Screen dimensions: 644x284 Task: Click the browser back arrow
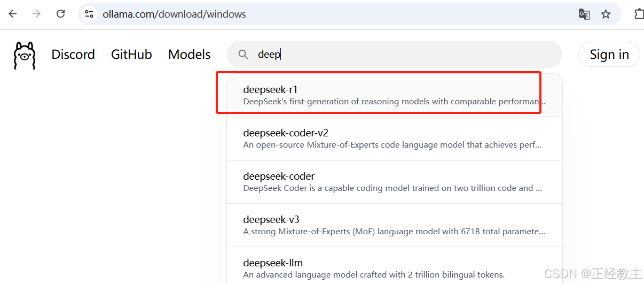[13, 14]
